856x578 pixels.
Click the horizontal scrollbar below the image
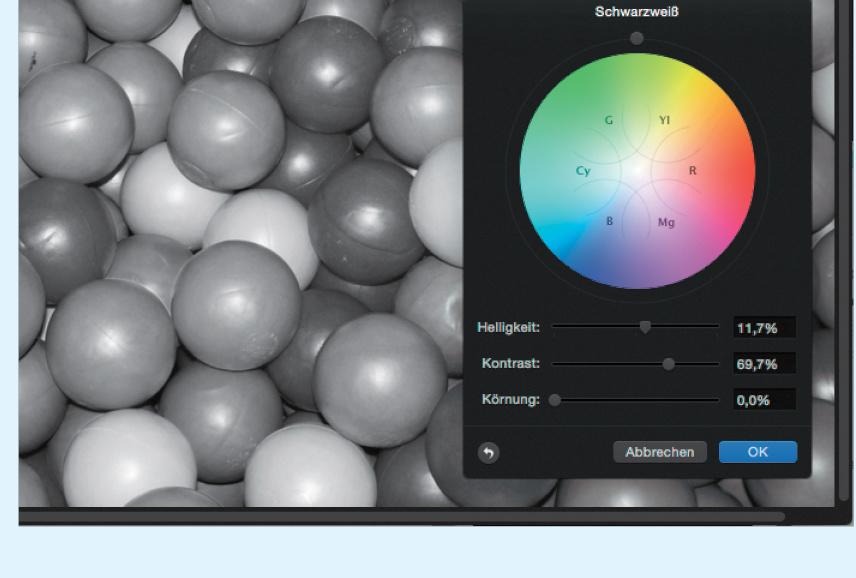pos(401,516)
